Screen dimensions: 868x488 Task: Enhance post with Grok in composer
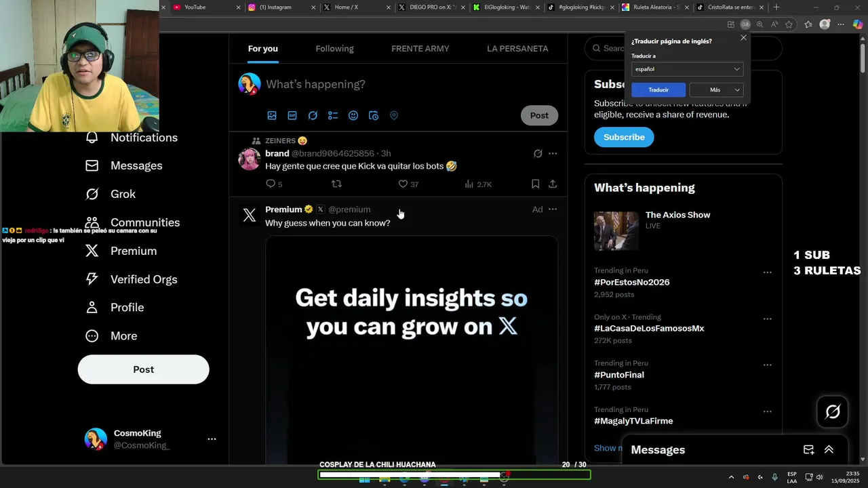(x=313, y=115)
